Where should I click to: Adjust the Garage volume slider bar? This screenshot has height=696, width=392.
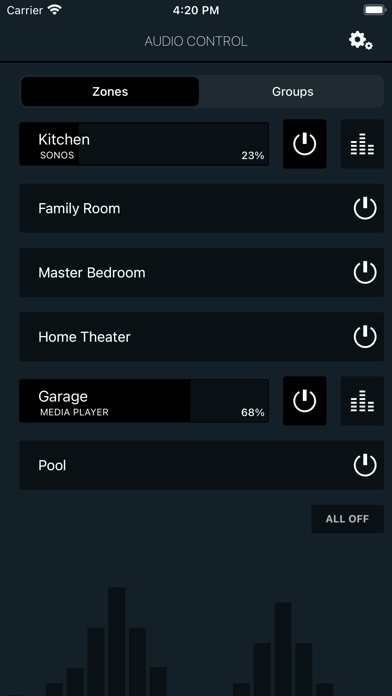click(144, 401)
